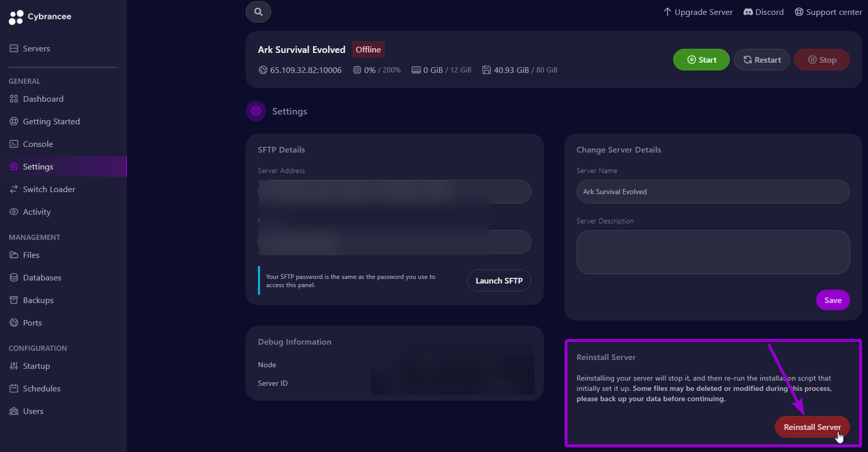Click the server IP address globe icon

tap(263, 70)
